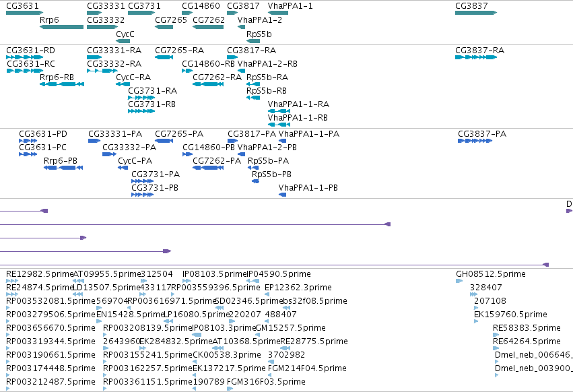Select the Rrp6 gene label

(x=49, y=20)
